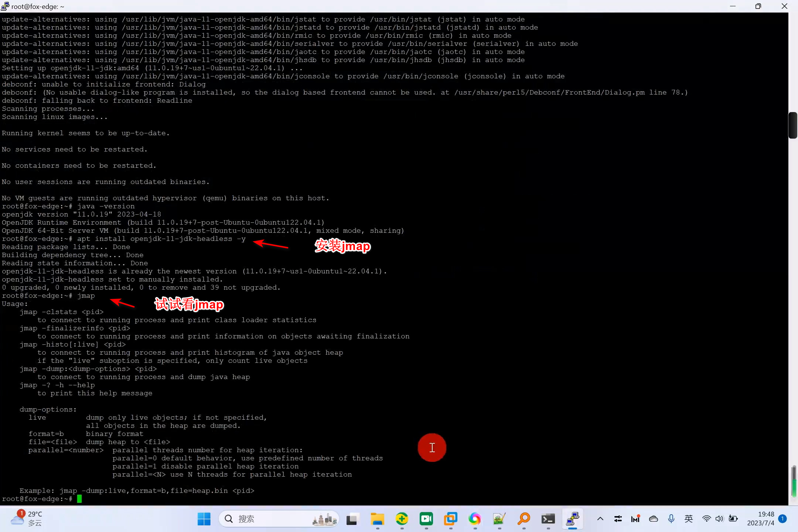Click the settings sliders tray icon

(x=618, y=519)
